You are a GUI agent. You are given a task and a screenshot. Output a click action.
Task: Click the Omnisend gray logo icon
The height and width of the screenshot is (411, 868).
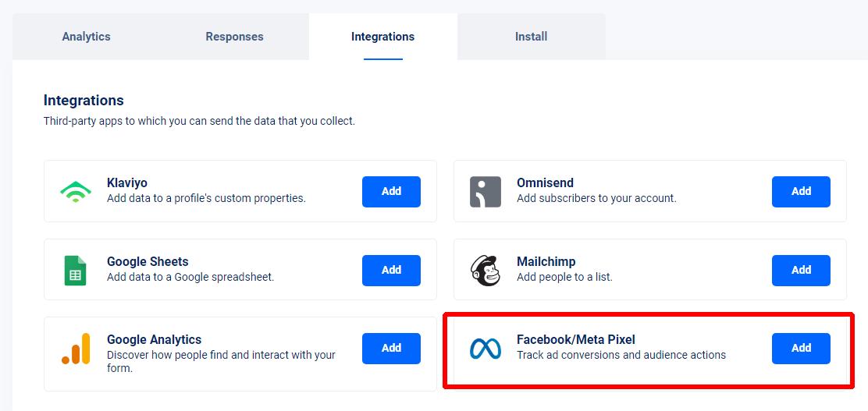(x=486, y=192)
